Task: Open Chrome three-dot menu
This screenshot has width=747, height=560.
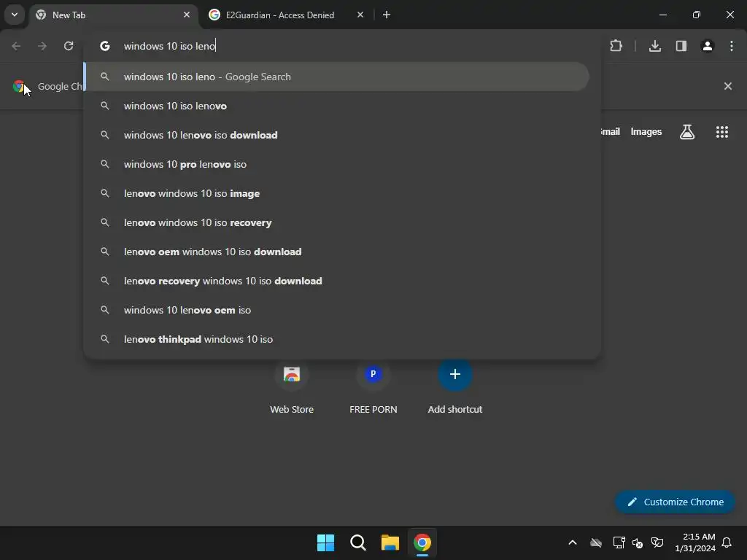Action: (732, 46)
